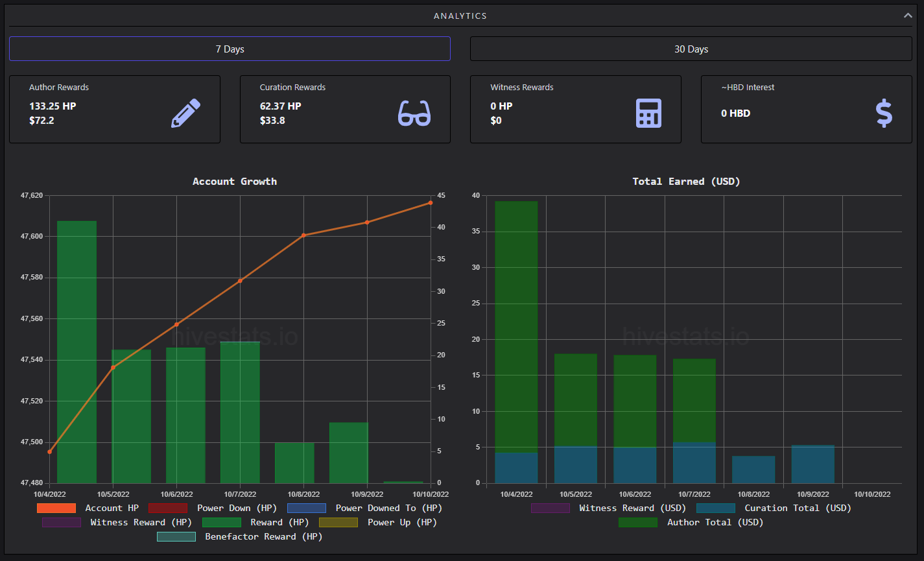Toggle the Benefactor Reward (HP) legend entry

coord(240,536)
